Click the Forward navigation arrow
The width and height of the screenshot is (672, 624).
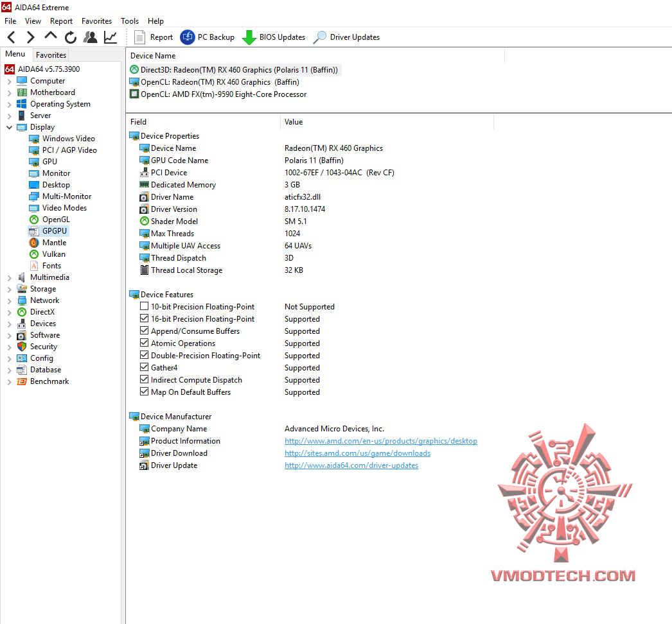pos(30,37)
